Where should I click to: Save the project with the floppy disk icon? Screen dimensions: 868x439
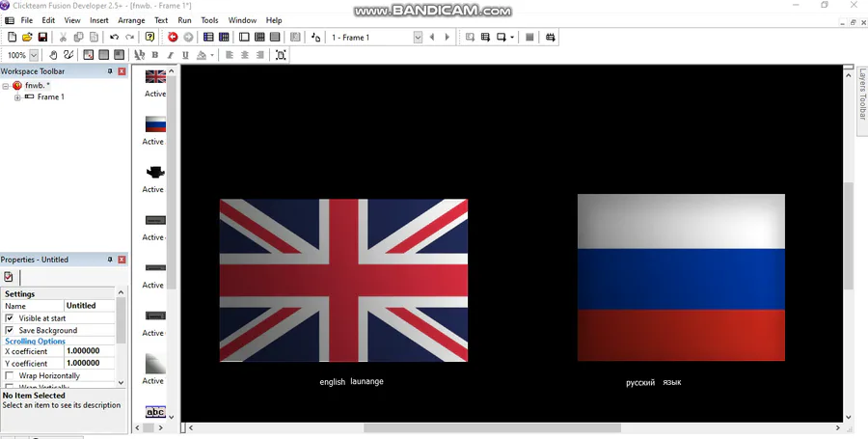click(x=42, y=37)
